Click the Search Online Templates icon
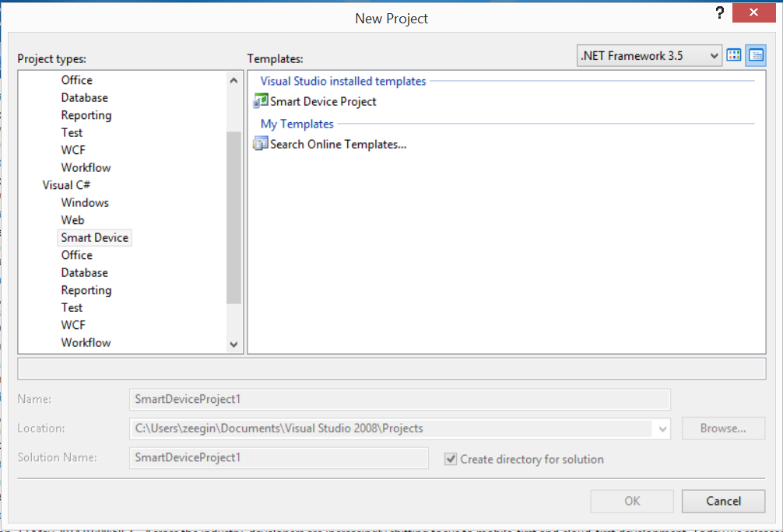The image size is (783, 532). [x=261, y=144]
